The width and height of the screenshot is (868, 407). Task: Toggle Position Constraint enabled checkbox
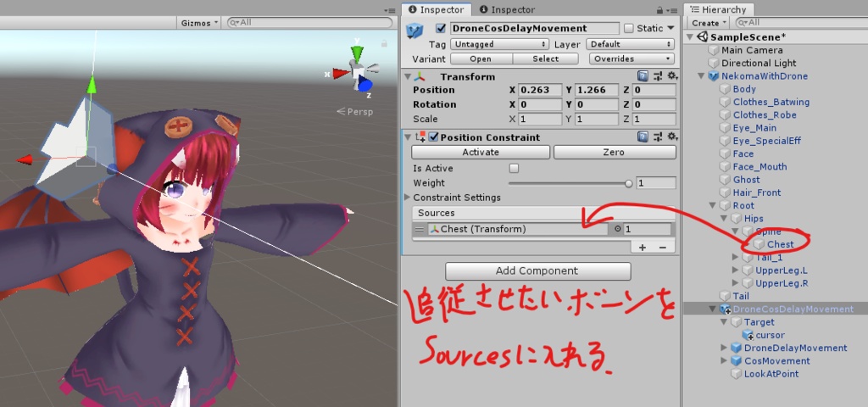[433, 137]
